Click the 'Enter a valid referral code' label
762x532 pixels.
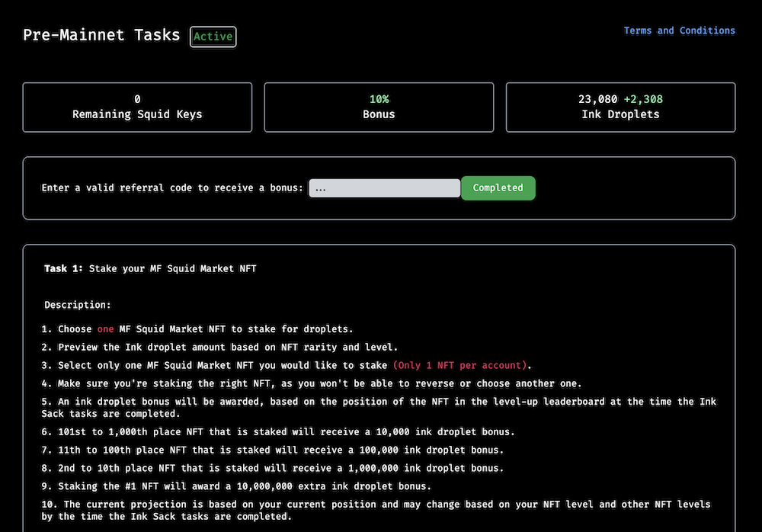[172, 188]
